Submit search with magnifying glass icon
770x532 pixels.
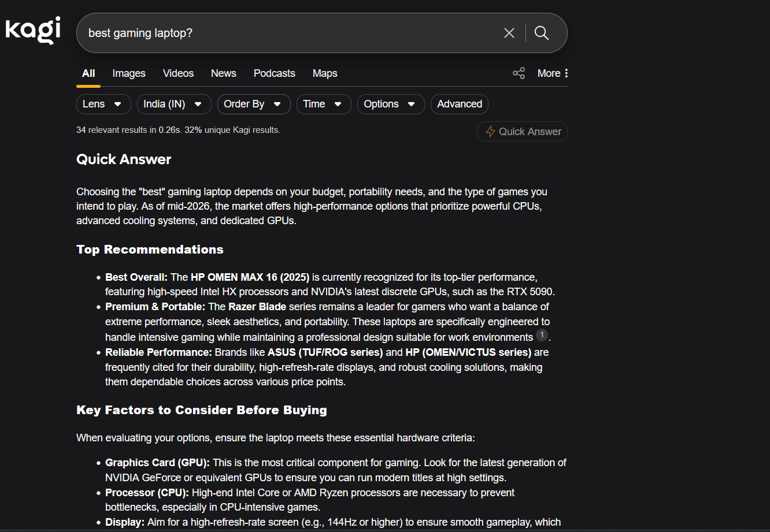point(542,33)
